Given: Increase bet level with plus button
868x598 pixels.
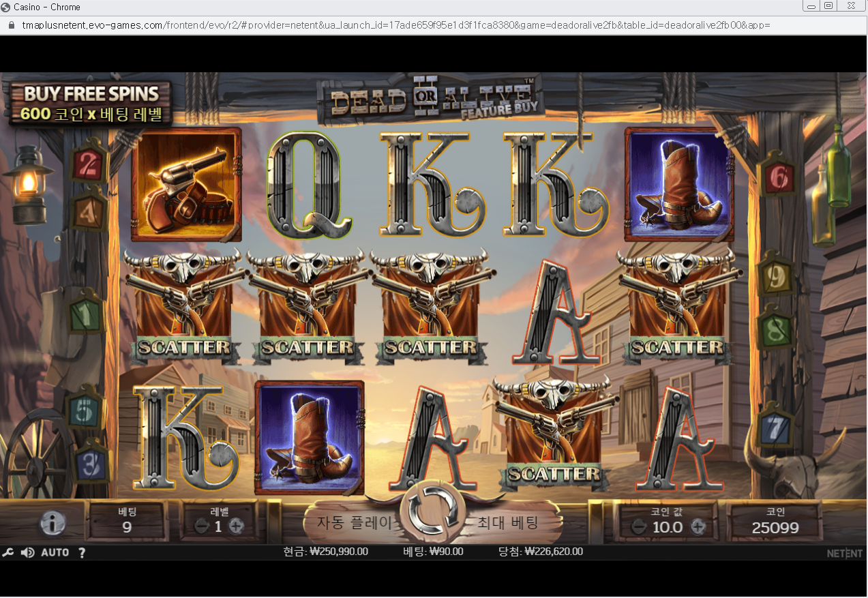Looking at the screenshot, I should tap(236, 526).
